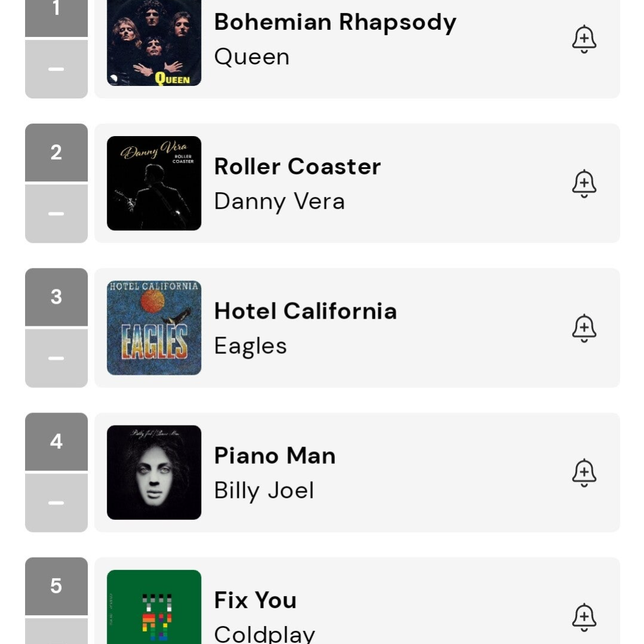
Task: Open the Bohemian Rhapsody album cover
Action: coord(154,42)
